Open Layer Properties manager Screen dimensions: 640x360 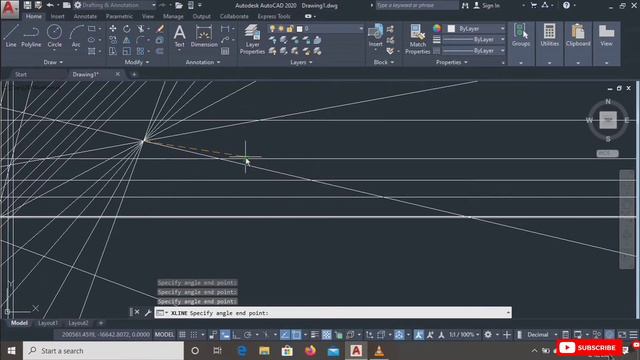252,39
